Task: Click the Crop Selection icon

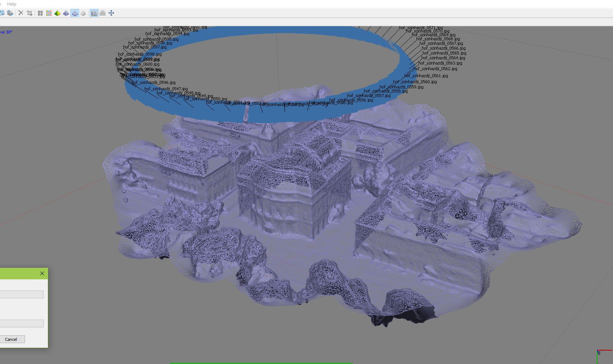Action: pyautogui.click(x=29, y=13)
